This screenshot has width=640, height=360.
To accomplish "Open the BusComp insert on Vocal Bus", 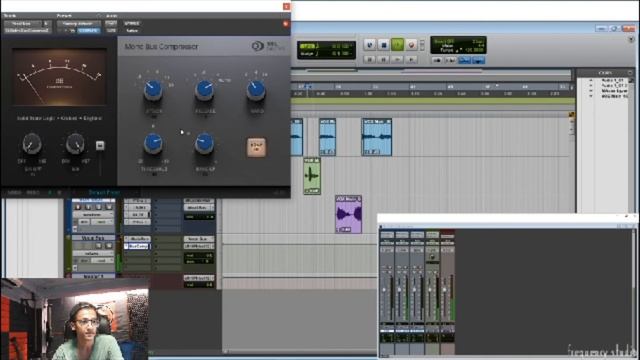I will pyautogui.click(x=138, y=246).
